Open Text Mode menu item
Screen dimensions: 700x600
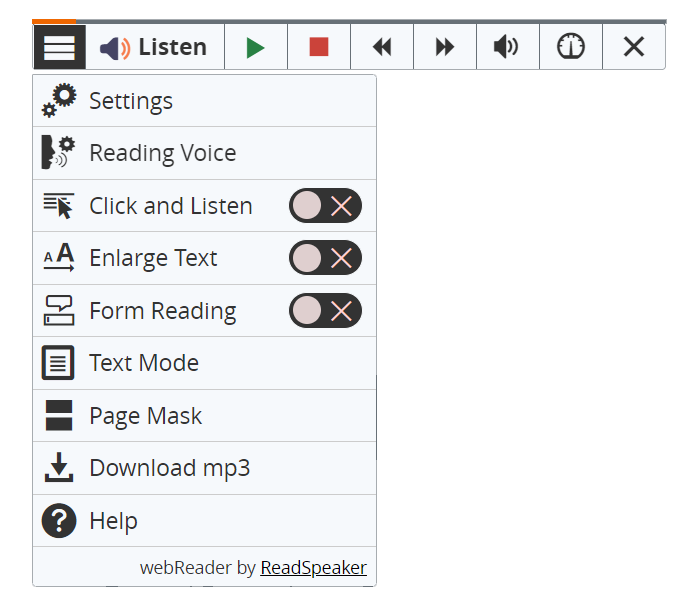point(204,363)
